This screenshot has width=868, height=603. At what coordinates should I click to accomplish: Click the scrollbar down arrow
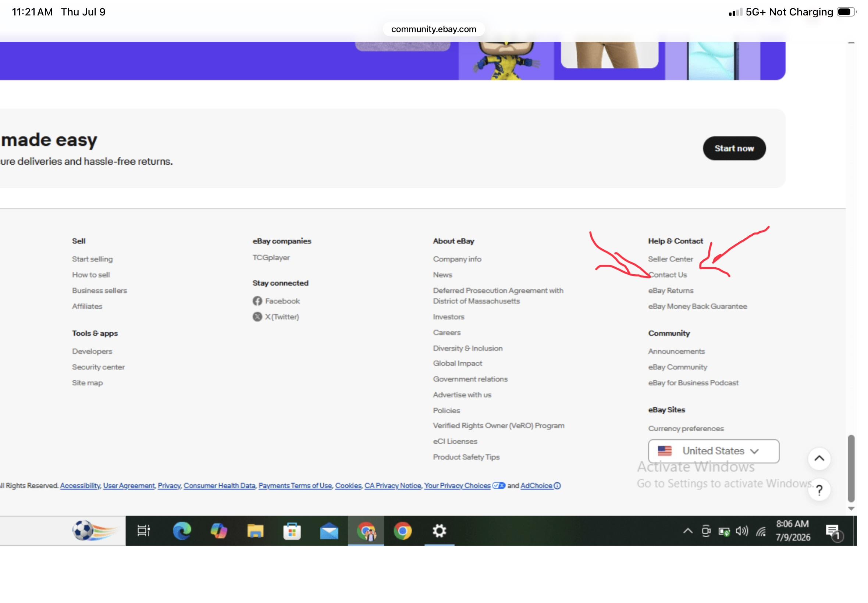[x=851, y=509]
